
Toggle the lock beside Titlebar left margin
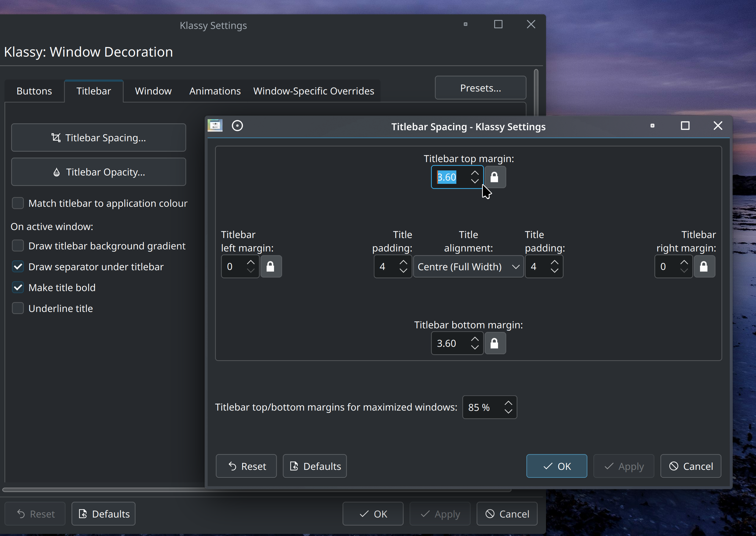click(271, 266)
